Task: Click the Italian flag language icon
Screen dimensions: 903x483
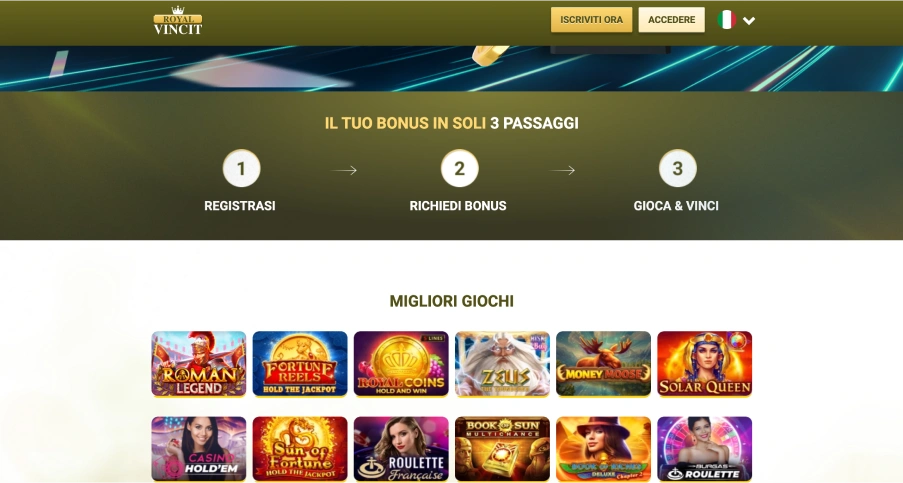Action: click(726, 20)
